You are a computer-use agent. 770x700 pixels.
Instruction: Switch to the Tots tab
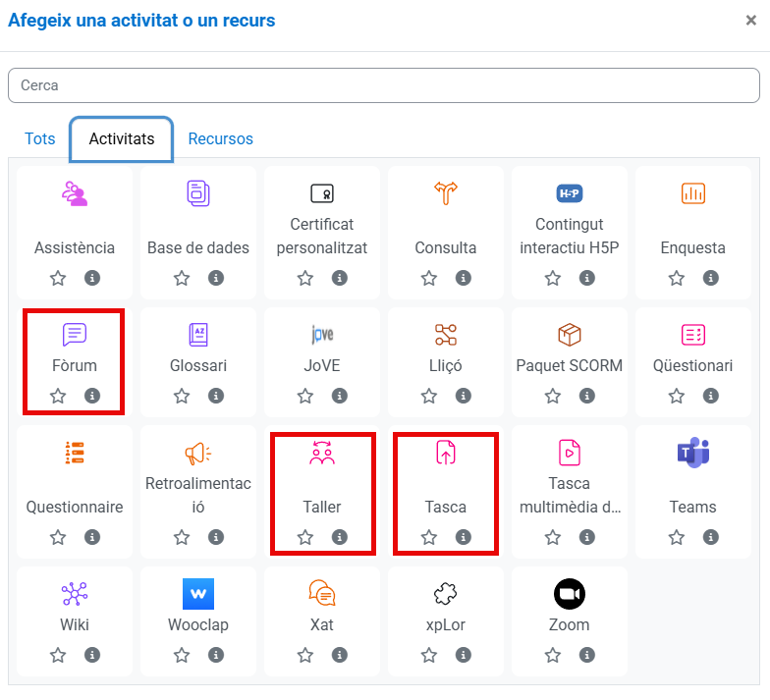coord(40,139)
